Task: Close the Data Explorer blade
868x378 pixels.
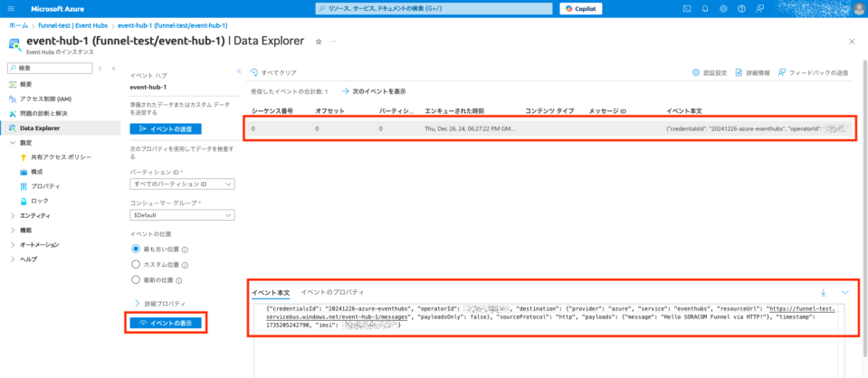Action: pos(852,42)
